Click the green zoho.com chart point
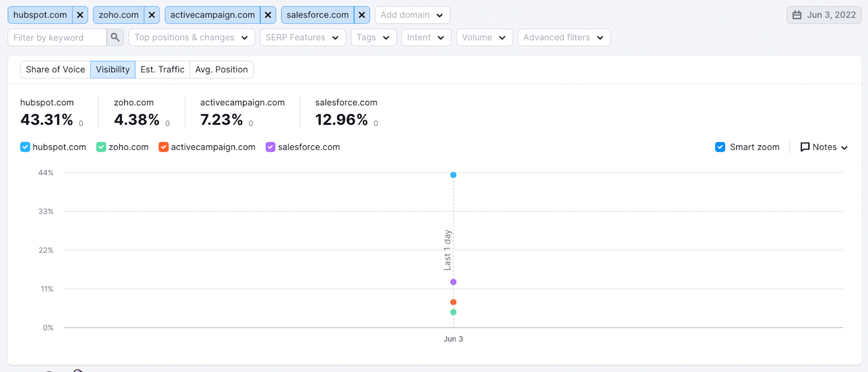 [x=454, y=312]
